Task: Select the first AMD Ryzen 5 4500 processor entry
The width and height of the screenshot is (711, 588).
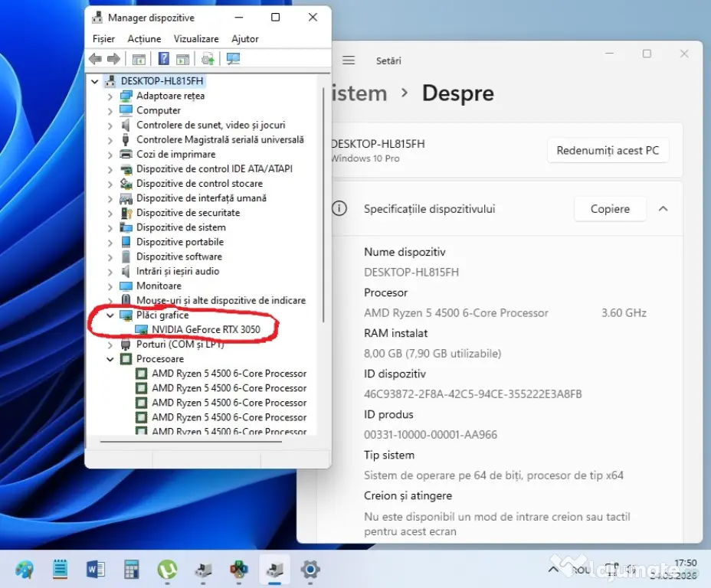Action: [229, 374]
